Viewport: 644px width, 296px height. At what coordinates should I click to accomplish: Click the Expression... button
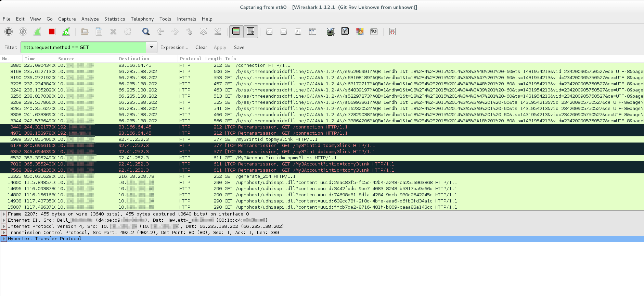pos(174,47)
